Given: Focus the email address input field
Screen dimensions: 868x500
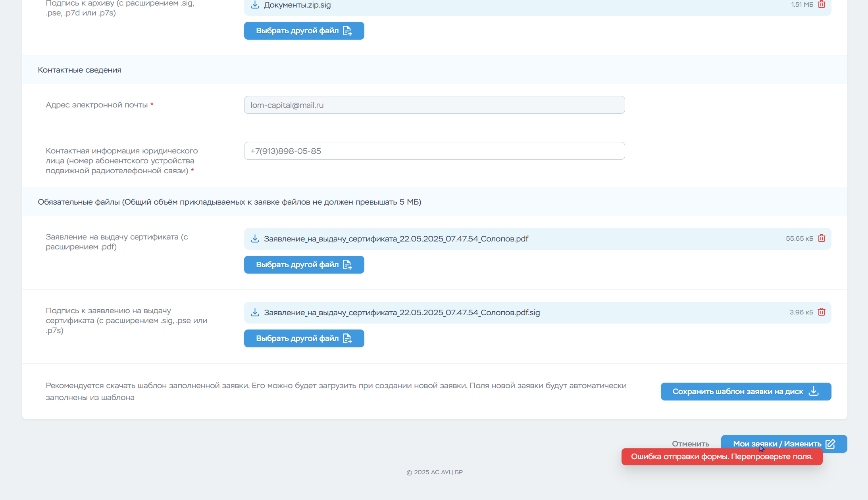Looking at the screenshot, I should pyautogui.click(x=434, y=105).
